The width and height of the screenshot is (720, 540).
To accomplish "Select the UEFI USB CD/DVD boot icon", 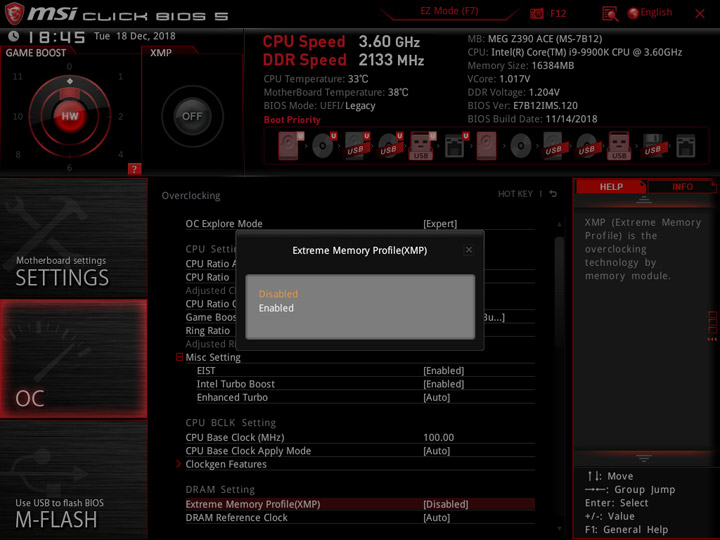I will (390, 146).
